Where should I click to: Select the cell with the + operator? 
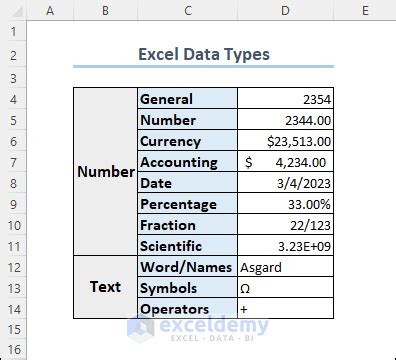(x=286, y=308)
